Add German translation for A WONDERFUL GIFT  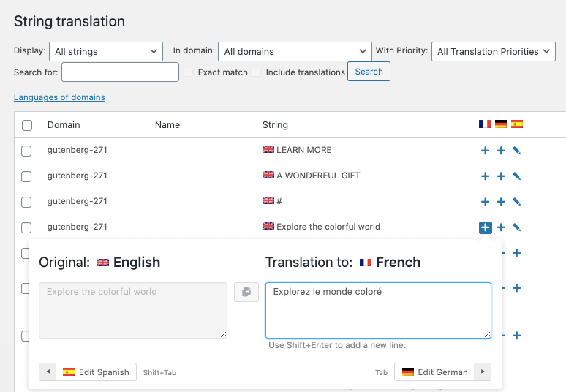click(501, 176)
